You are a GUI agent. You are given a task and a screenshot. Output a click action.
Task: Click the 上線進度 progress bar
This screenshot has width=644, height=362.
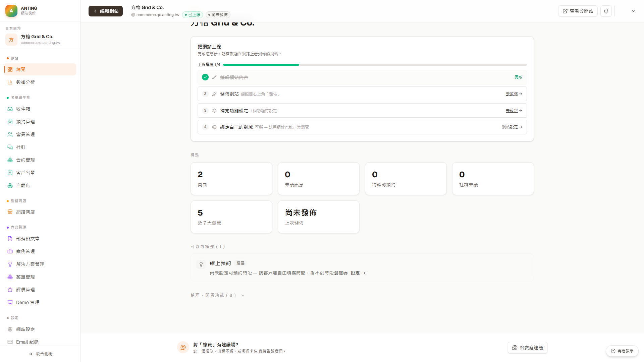[x=375, y=65]
